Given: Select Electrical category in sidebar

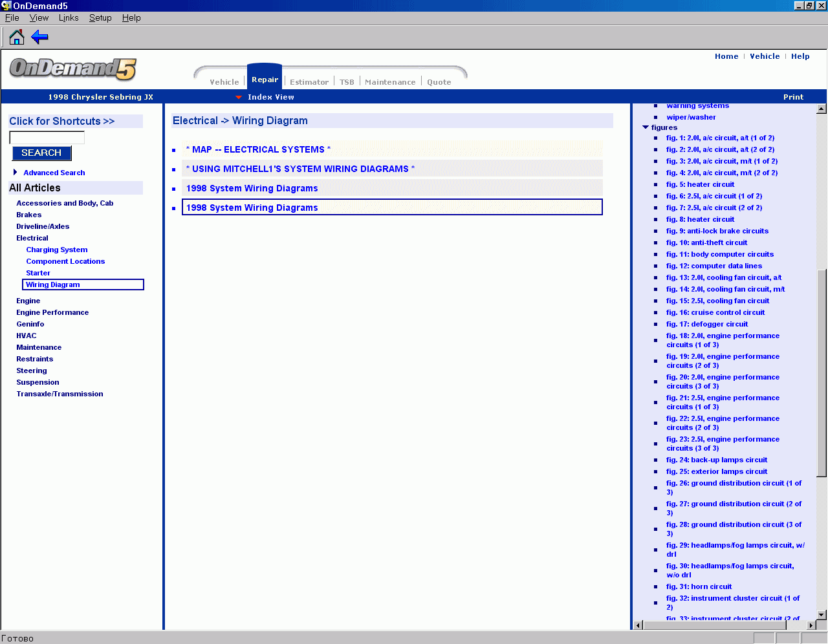Looking at the screenshot, I should pyautogui.click(x=32, y=238).
